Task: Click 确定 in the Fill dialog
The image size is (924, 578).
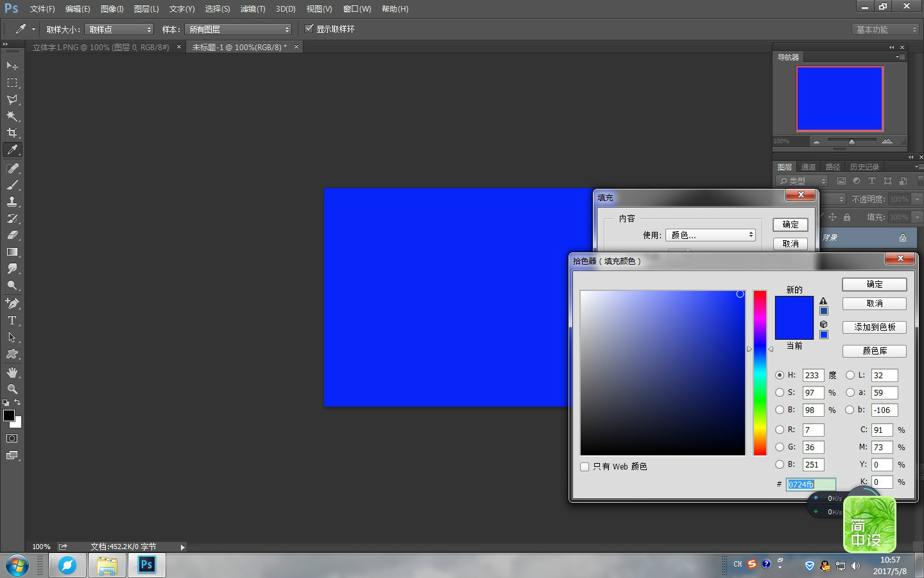Action: [x=791, y=225]
